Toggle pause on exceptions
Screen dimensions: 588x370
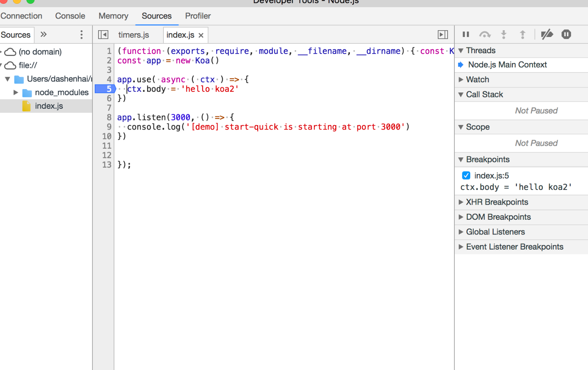pyautogui.click(x=566, y=35)
